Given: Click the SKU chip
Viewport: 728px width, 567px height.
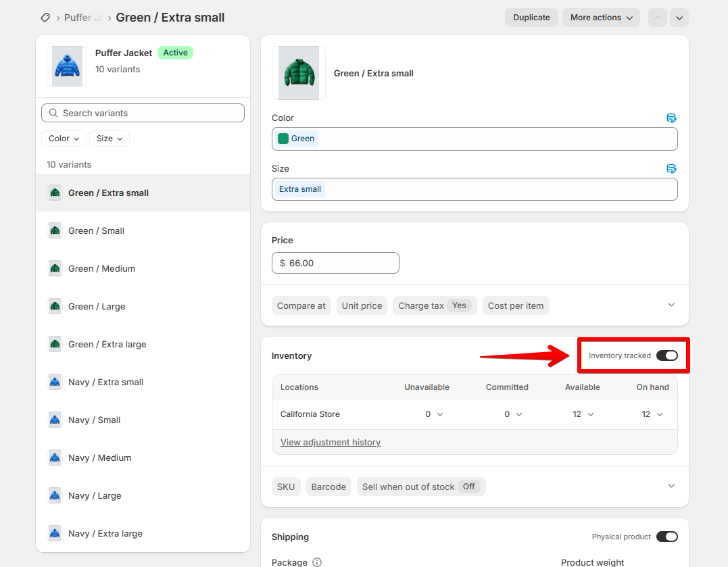Looking at the screenshot, I should [x=286, y=487].
